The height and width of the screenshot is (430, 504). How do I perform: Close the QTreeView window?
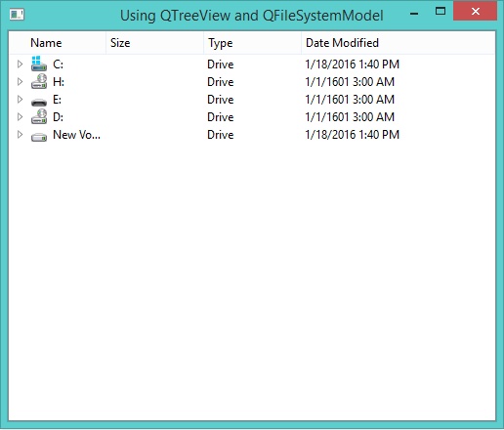476,12
